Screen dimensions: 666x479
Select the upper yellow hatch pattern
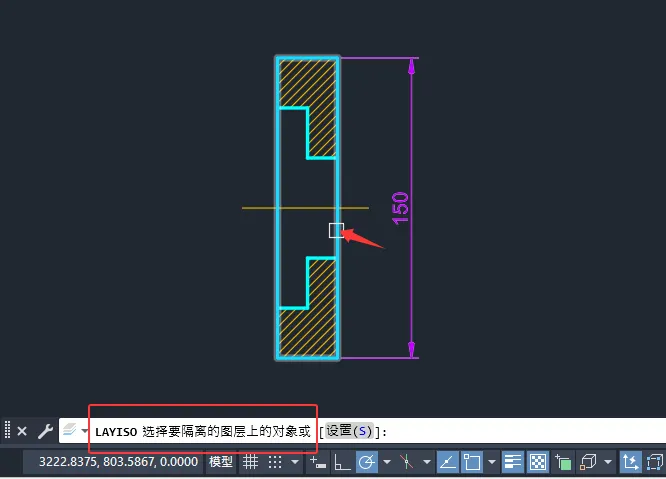tap(322, 85)
